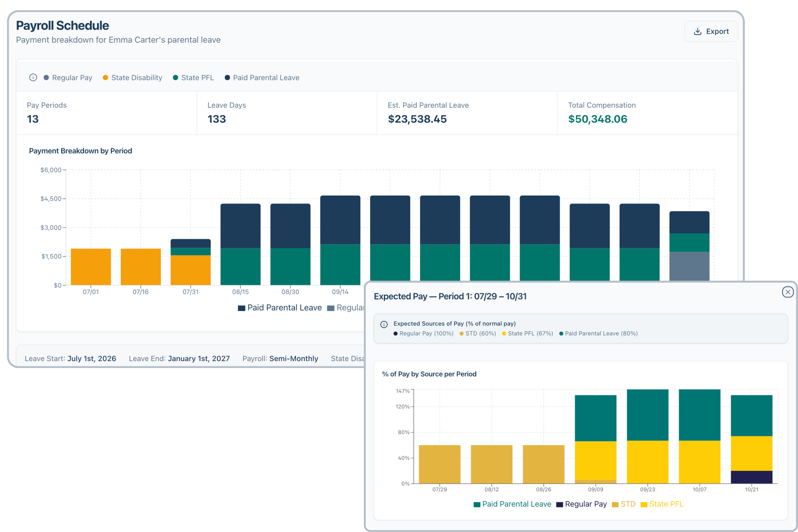Click the download icon in the Export button

click(698, 32)
